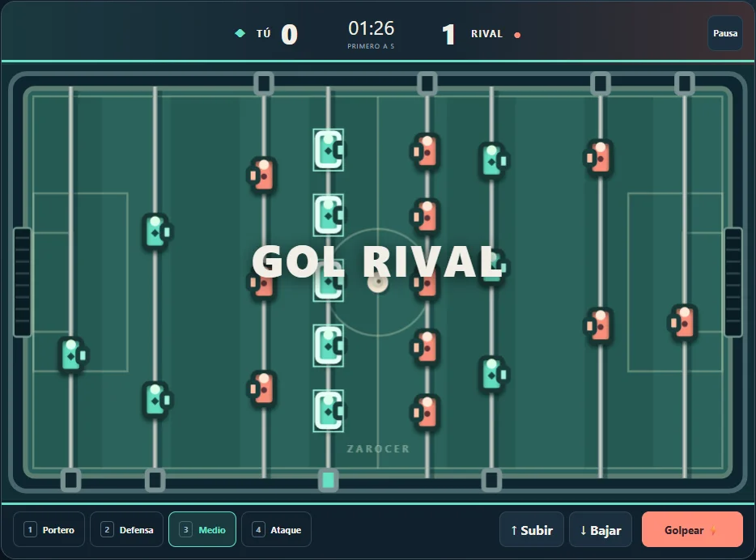Pause the match with the Pausa button
This screenshot has height=560, width=756.
tap(724, 33)
